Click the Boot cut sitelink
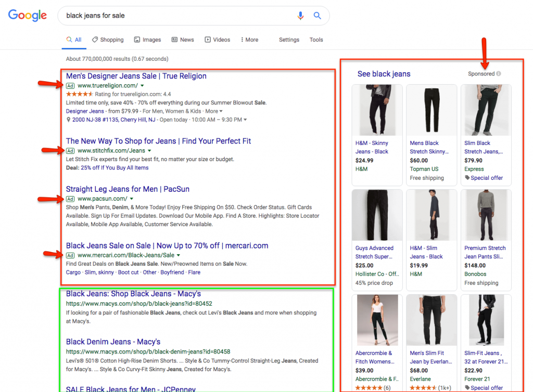Screen dimensions: 533x392 click(x=129, y=272)
